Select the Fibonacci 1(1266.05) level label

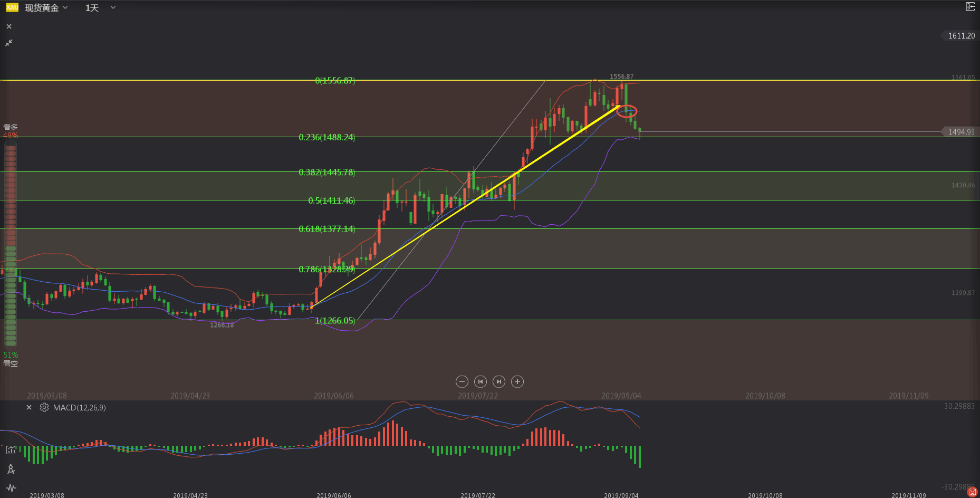335,321
